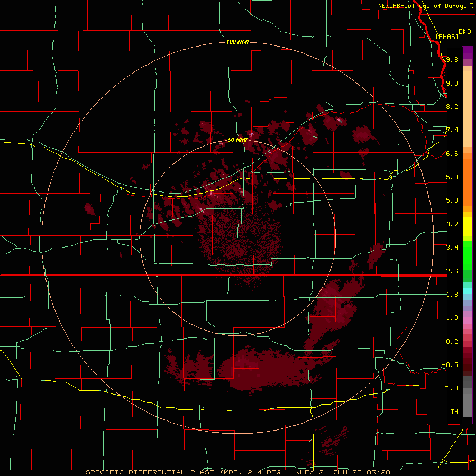
Task: Click the cyan segment of the color bar
Action: (467, 291)
